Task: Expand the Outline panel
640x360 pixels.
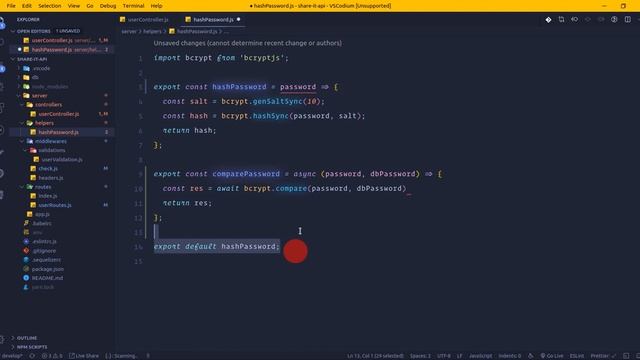Action: (27, 338)
